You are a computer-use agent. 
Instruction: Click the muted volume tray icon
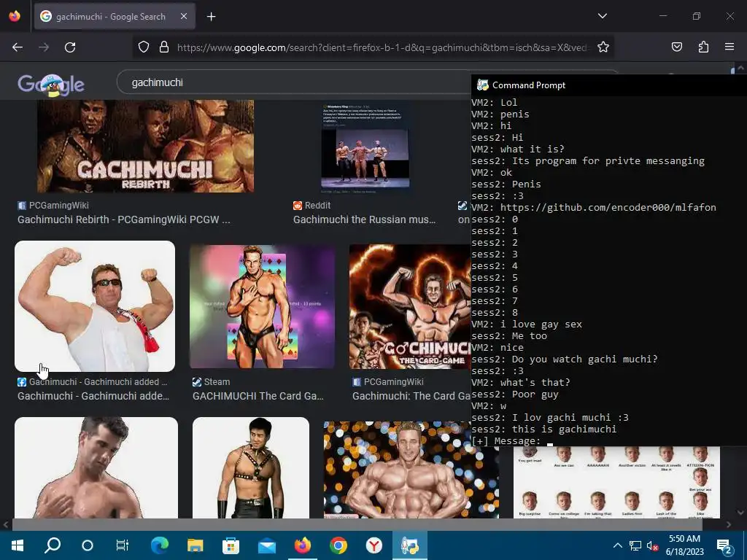click(652, 545)
